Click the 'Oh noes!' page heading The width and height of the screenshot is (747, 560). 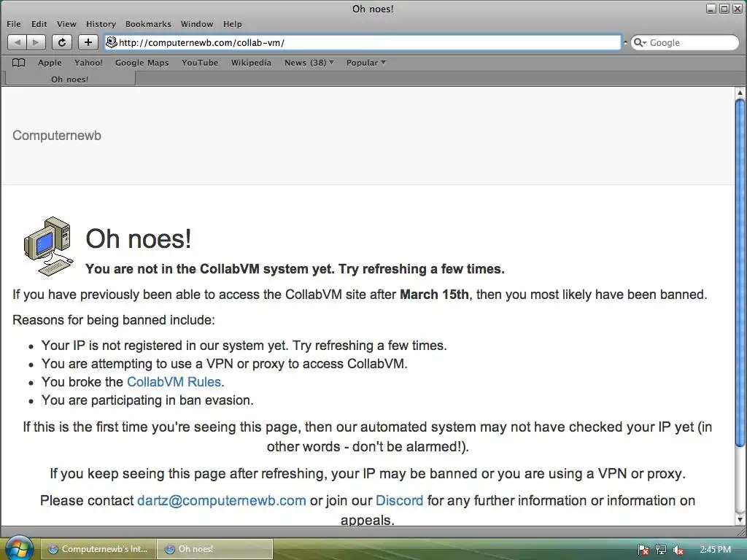[139, 238]
